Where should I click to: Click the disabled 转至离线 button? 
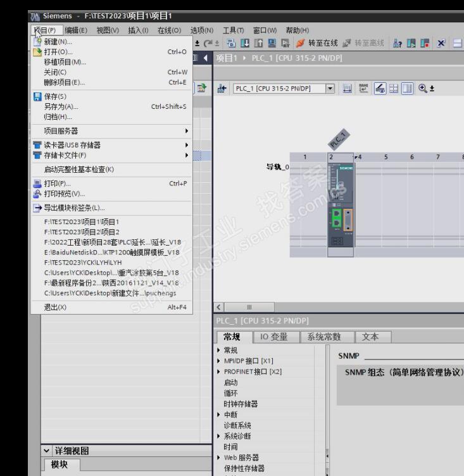pos(363,43)
